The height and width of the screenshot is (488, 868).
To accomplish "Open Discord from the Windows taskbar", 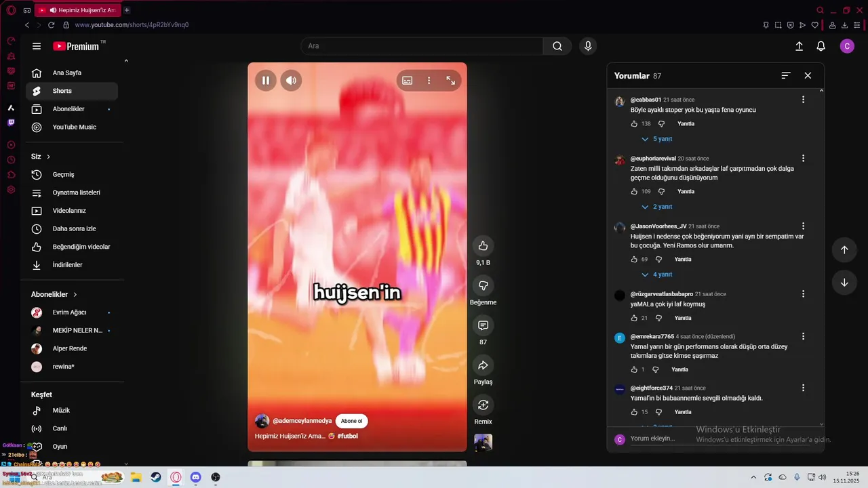I will [195, 477].
